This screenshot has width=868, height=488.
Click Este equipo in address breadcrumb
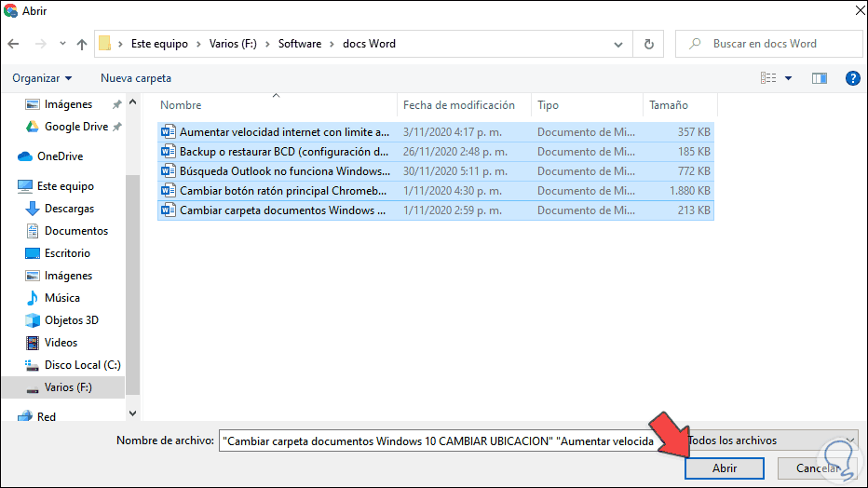159,44
